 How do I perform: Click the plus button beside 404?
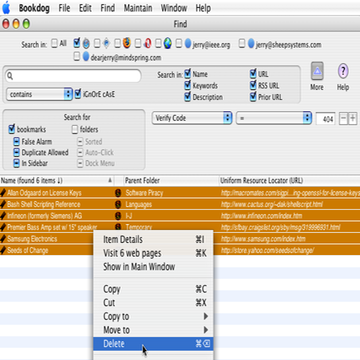(352, 118)
